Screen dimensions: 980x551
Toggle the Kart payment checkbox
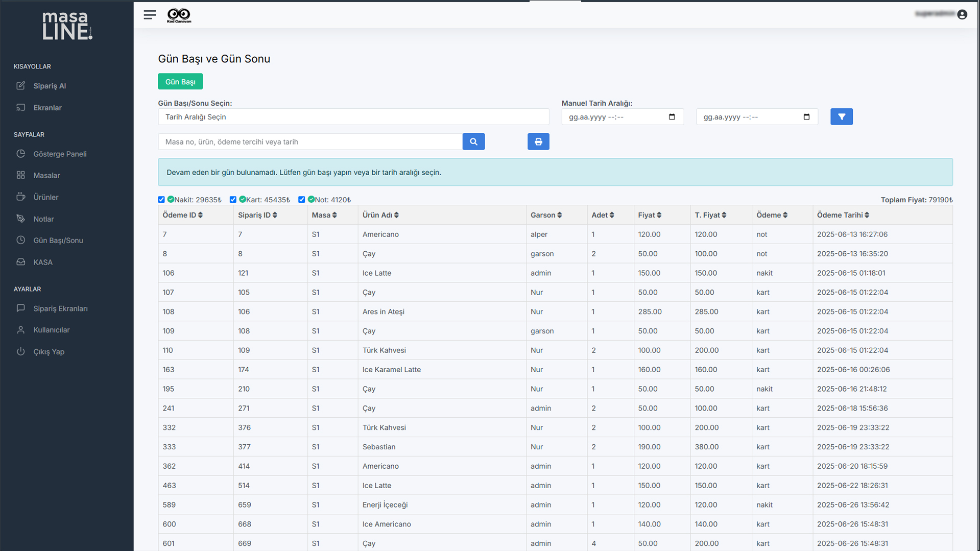pyautogui.click(x=233, y=200)
